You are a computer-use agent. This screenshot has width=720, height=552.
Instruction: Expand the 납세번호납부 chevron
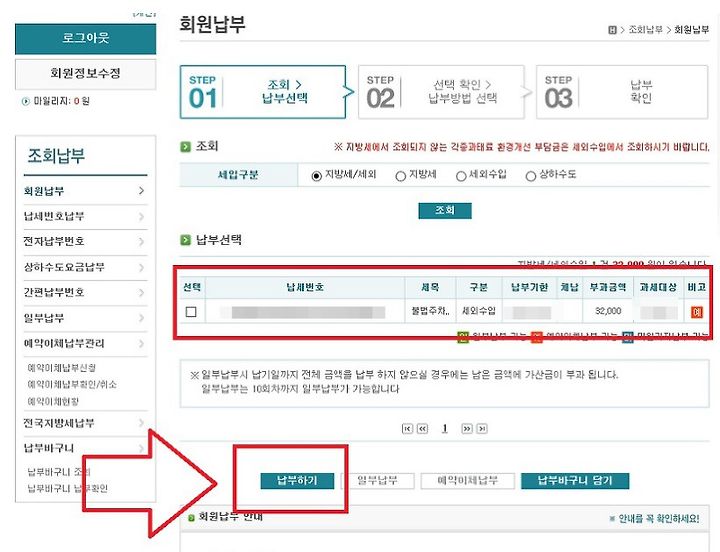pyautogui.click(x=141, y=216)
